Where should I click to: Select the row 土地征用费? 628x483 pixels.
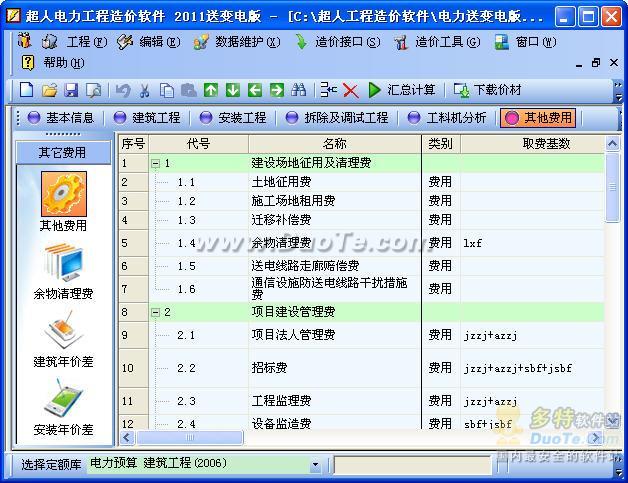point(362,182)
